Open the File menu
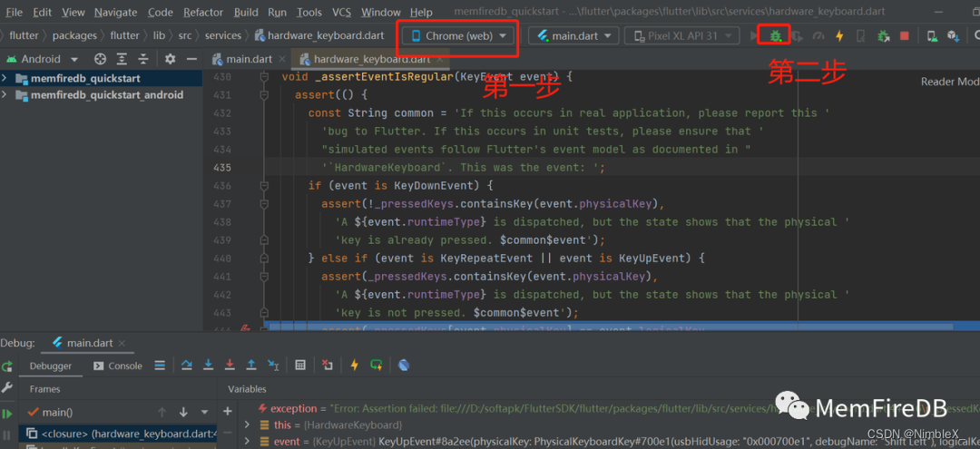The height and width of the screenshot is (449, 980). [x=14, y=12]
